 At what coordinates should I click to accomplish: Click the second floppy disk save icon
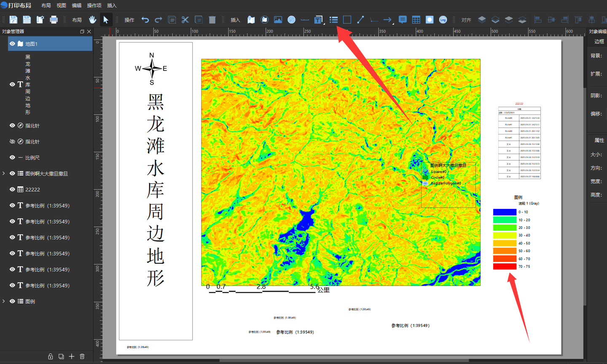point(27,20)
